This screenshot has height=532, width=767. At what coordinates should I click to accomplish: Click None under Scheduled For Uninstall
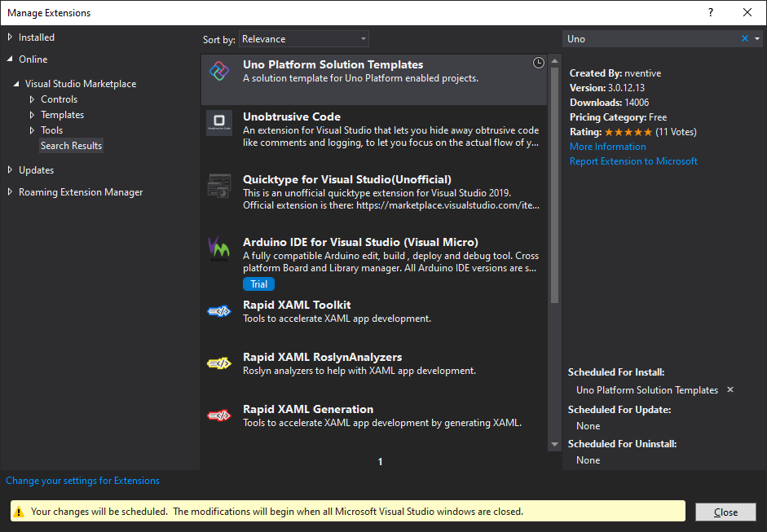588,460
